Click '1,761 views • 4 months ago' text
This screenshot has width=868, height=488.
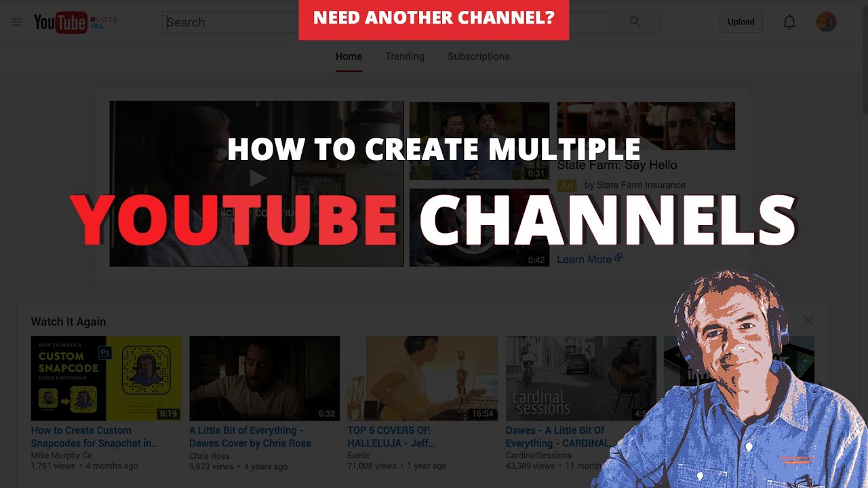pyautogui.click(x=85, y=466)
